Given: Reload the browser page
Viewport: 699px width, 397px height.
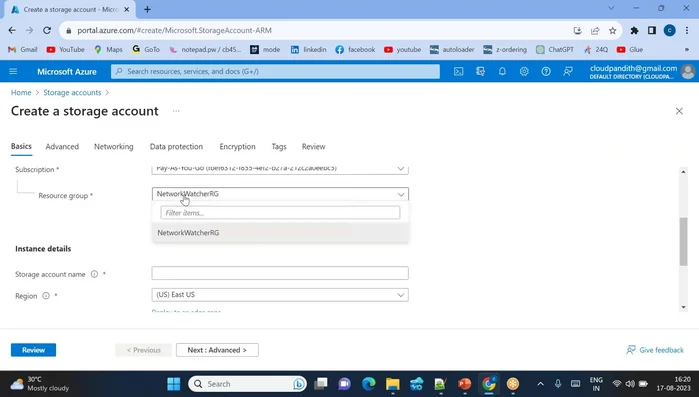Looking at the screenshot, I should (47, 30).
